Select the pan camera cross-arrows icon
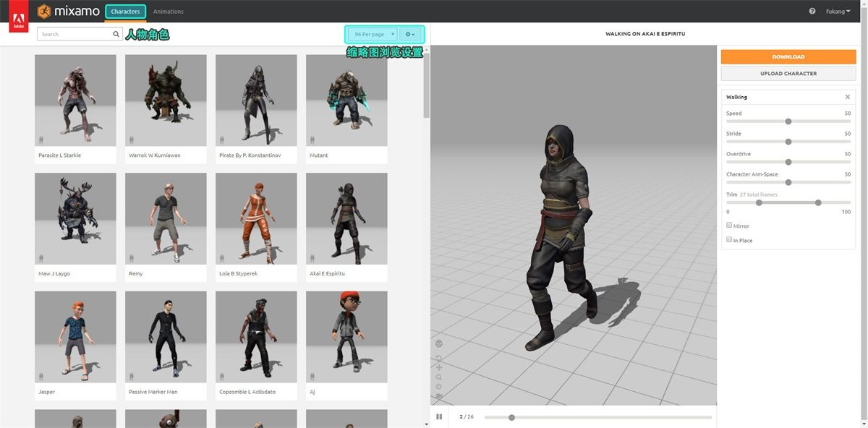The width and height of the screenshot is (868, 428). pyautogui.click(x=439, y=367)
